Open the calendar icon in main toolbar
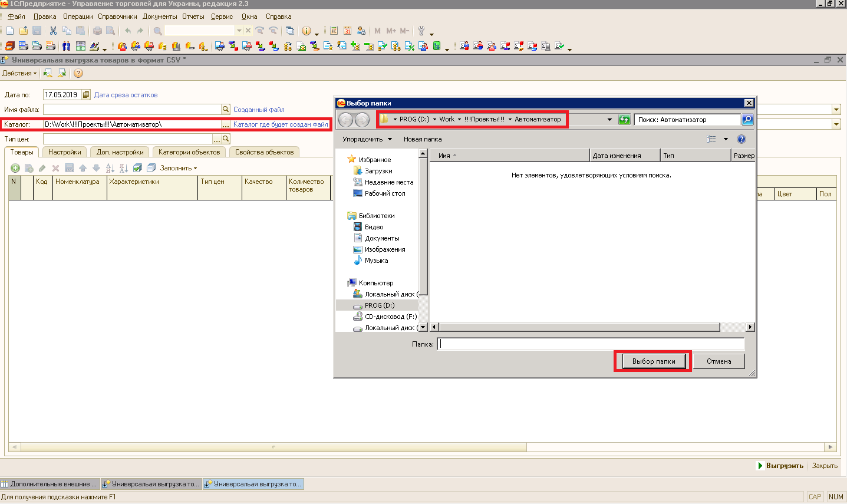 [347, 31]
